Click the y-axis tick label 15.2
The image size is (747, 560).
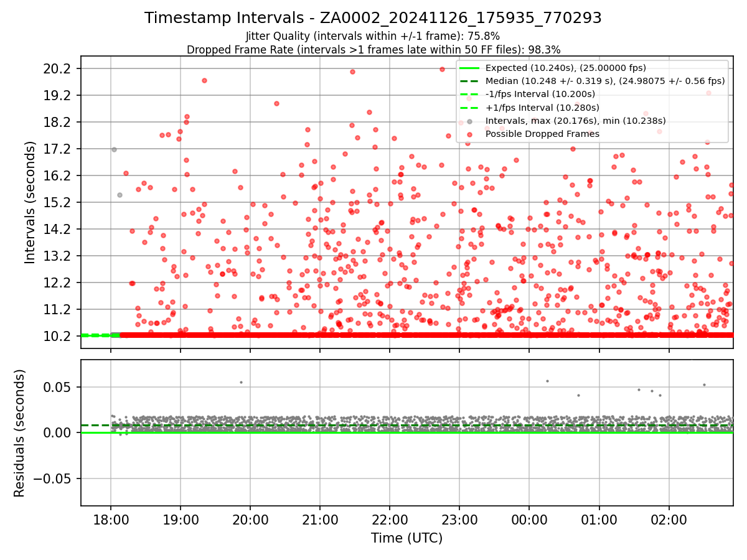tap(57, 202)
